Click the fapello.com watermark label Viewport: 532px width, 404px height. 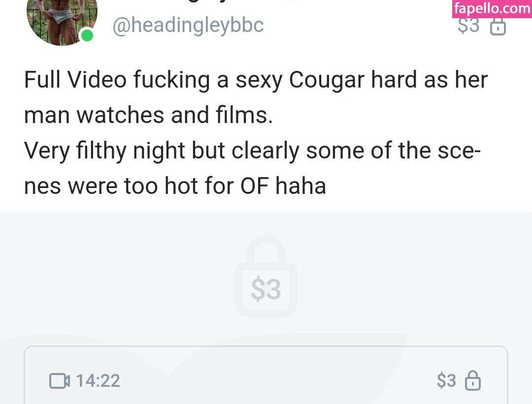pyautogui.click(x=492, y=8)
